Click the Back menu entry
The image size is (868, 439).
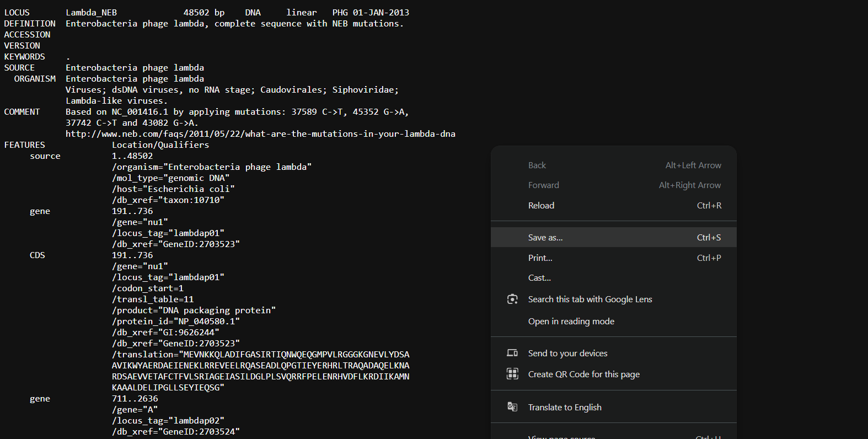pyautogui.click(x=537, y=165)
